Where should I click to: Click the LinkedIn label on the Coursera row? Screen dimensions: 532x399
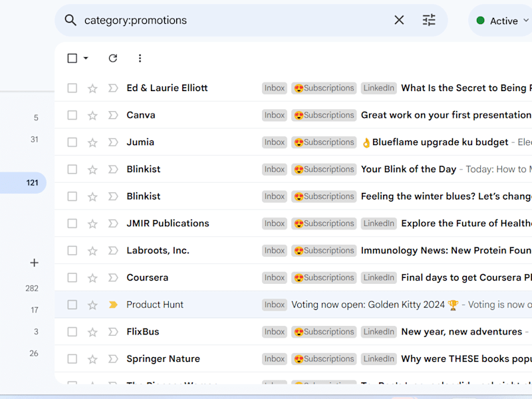point(378,278)
